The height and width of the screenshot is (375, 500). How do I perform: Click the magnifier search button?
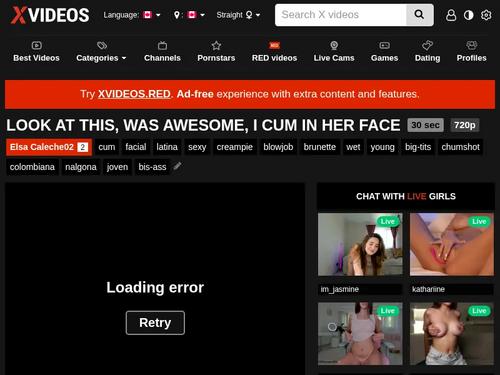[x=419, y=15]
